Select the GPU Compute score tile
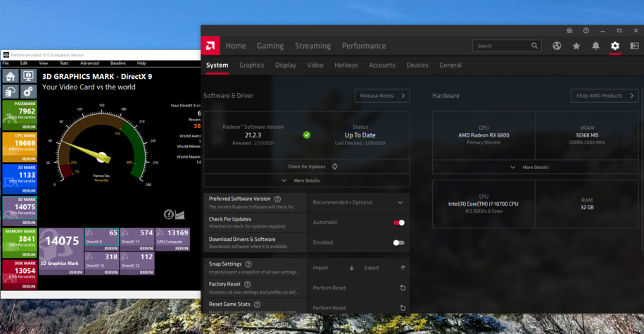This screenshot has width=644, height=334. pos(172,240)
